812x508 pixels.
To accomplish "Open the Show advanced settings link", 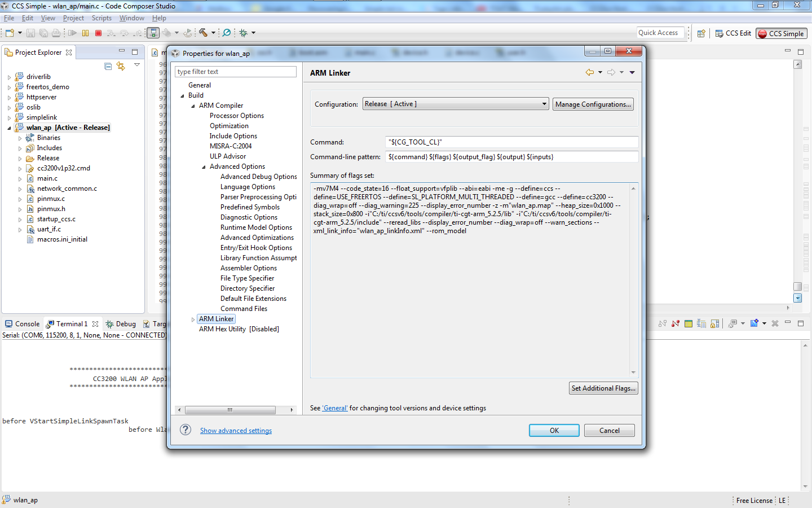I will (x=236, y=431).
